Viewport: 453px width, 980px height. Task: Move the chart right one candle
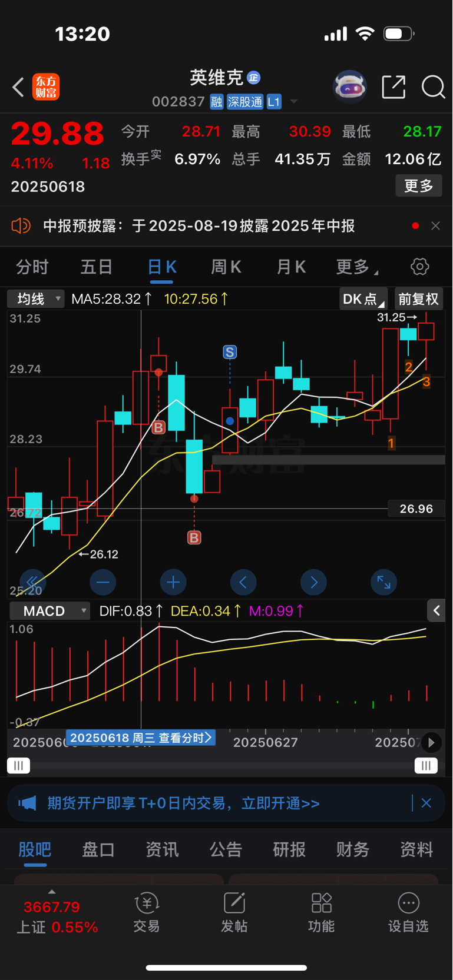coord(313,582)
